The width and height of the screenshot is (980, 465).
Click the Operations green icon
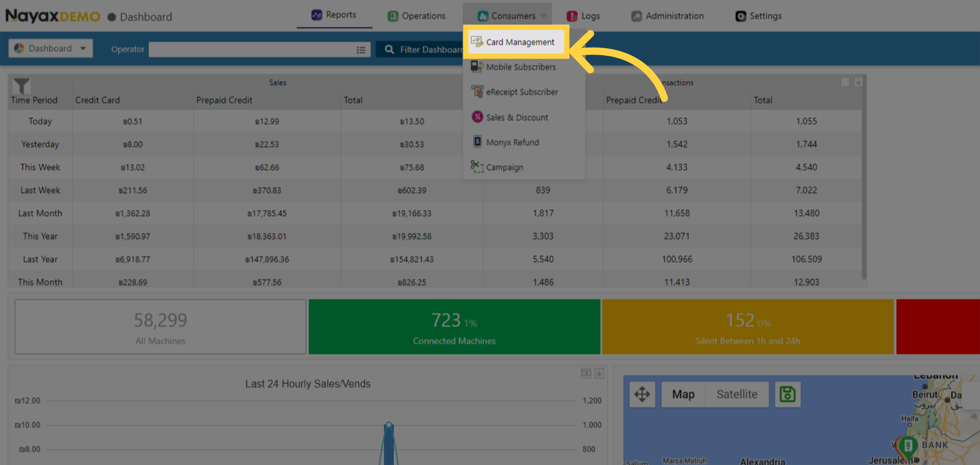coord(393,16)
